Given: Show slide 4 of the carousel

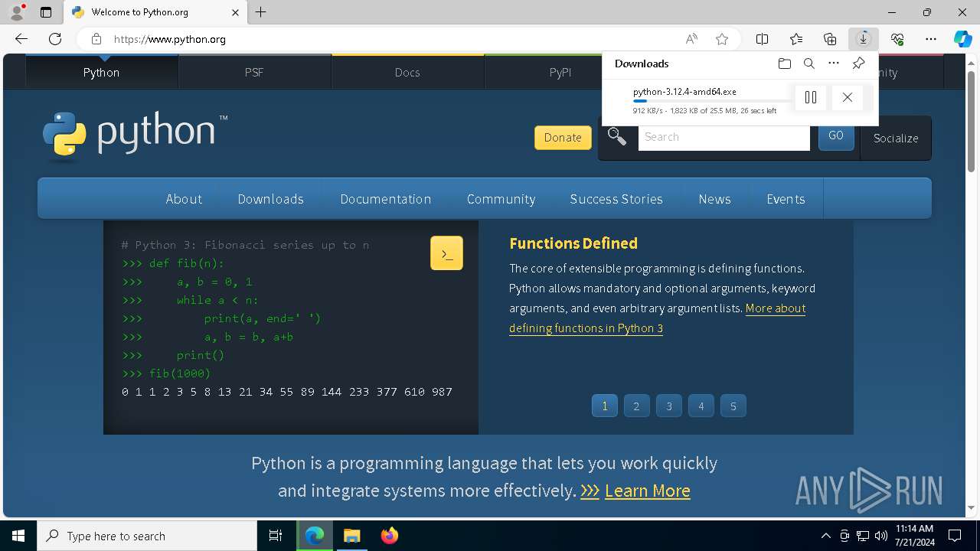Looking at the screenshot, I should pyautogui.click(x=701, y=406).
